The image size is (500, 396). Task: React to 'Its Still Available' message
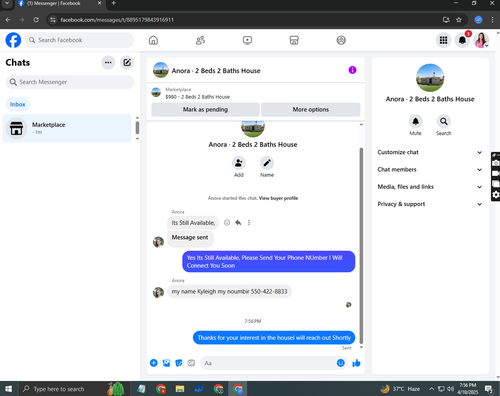(x=227, y=223)
